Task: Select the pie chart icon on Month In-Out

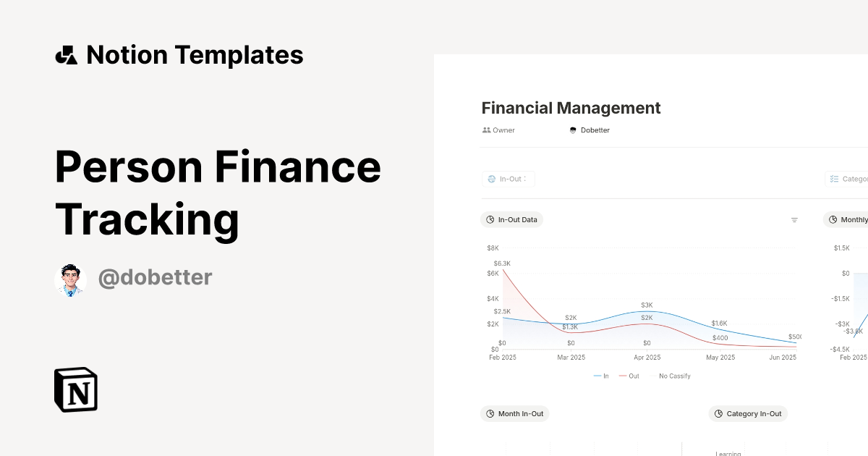Action: (490, 413)
